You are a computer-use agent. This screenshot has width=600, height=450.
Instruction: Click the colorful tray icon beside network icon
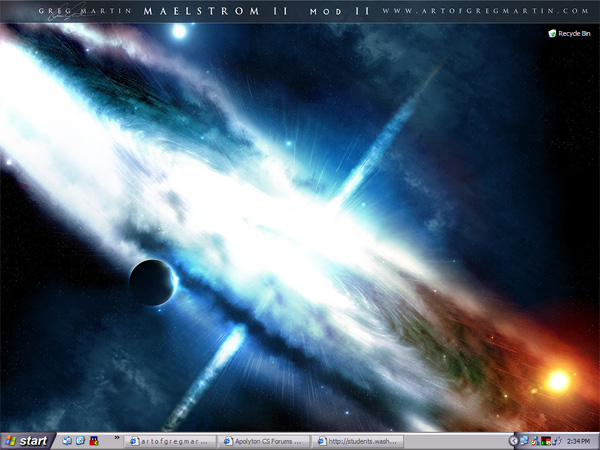[535, 440]
